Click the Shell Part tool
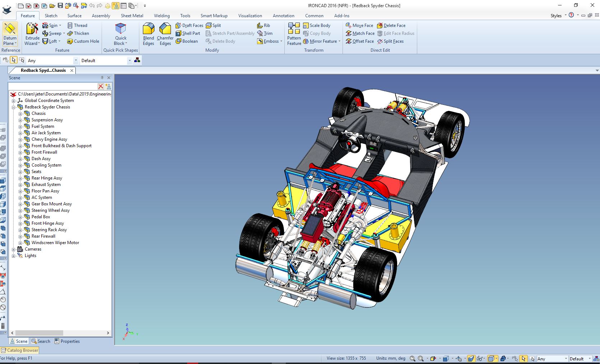The width and height of the screenshot is (600, 364). 187,33
